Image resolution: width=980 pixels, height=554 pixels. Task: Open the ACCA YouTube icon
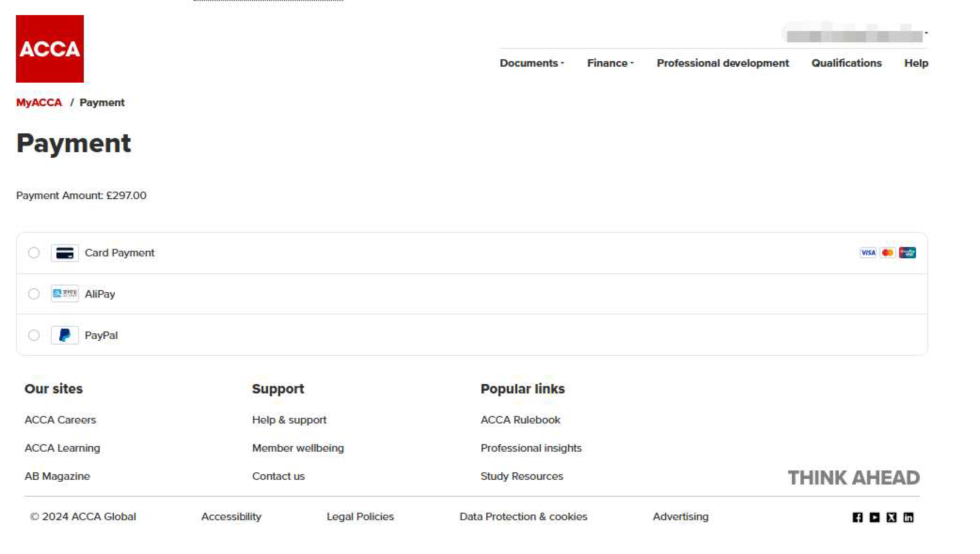[874, 517]
